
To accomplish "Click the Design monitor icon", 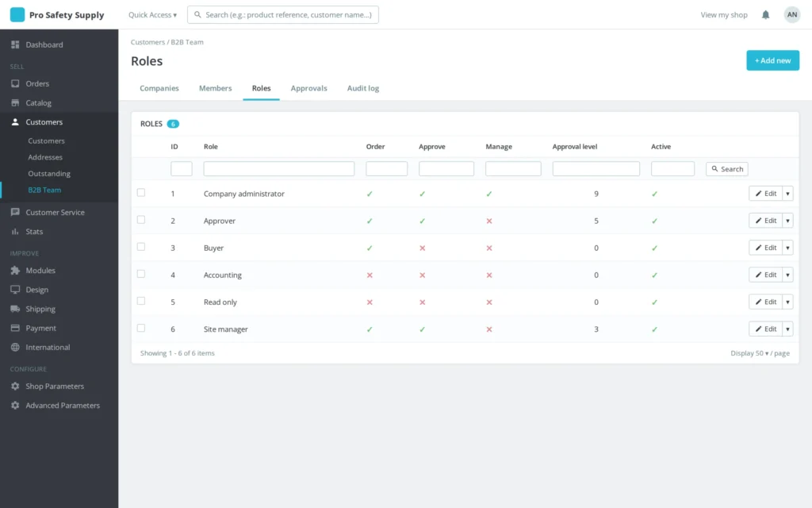I will pos(15,289).
